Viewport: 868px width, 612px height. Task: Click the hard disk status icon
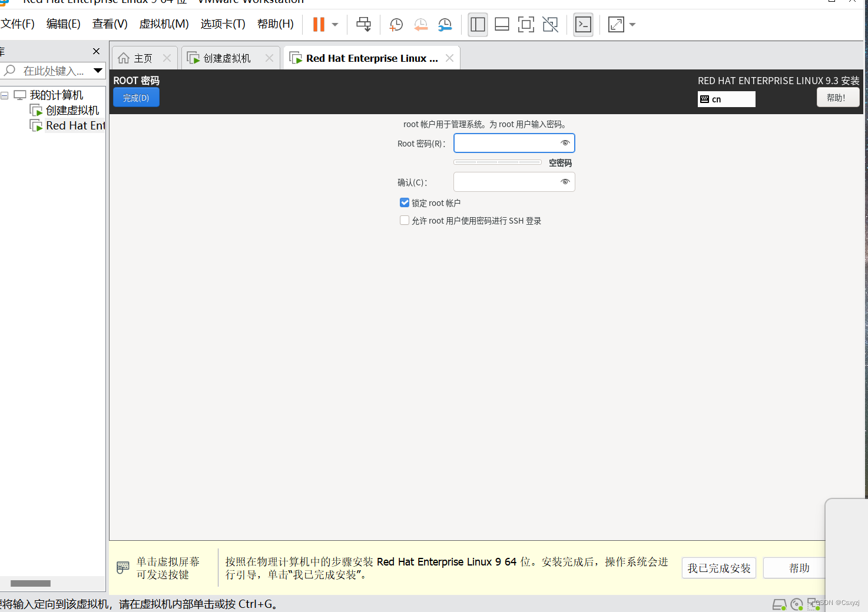[x=779, y=604]
